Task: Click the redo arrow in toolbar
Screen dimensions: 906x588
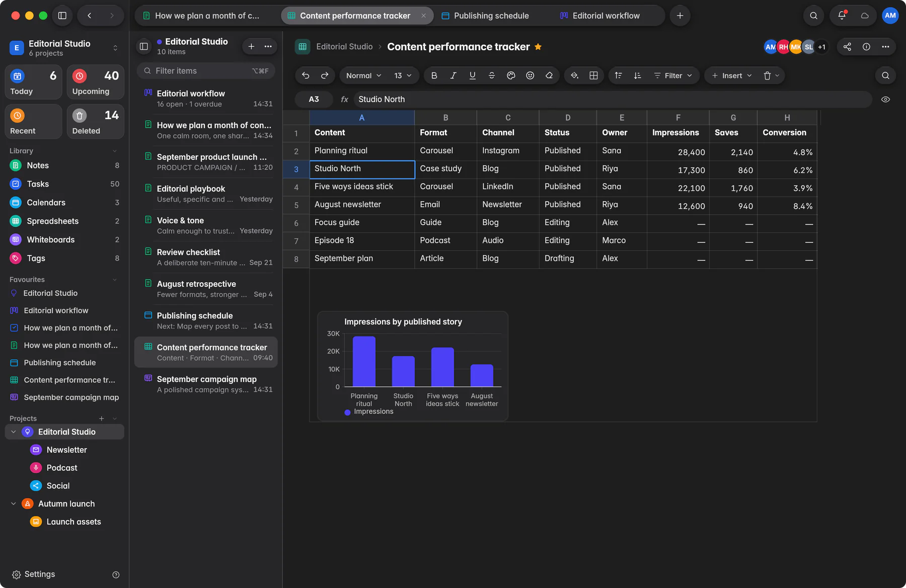Action: [x=325, y=75]
